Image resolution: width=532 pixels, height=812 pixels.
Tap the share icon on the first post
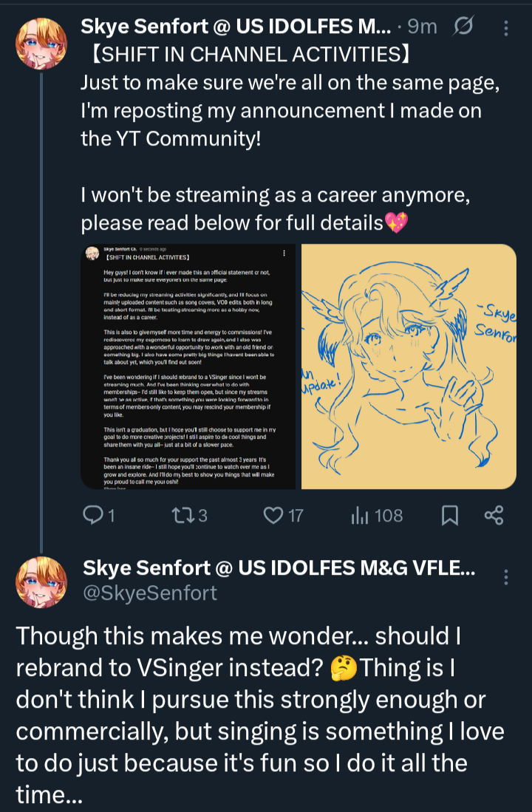pos(493,515)
